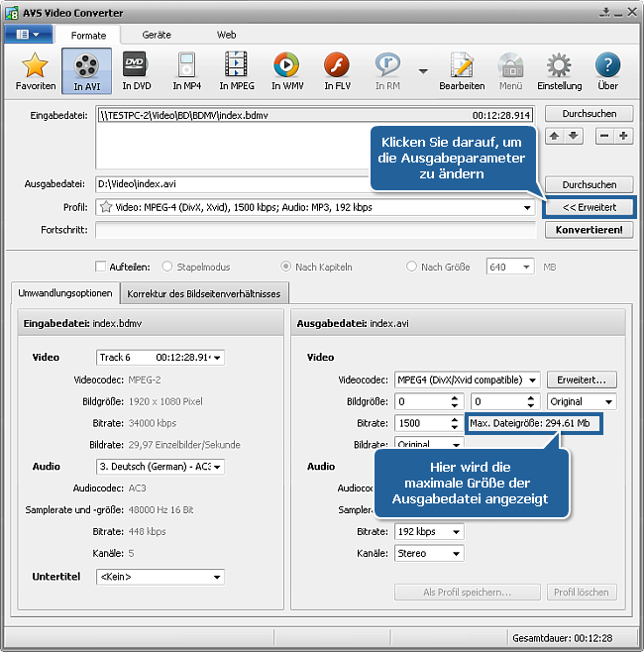Open Korrektur des Bildseitenverhältnisses tab
644x652 pixels.
(205, 293)
